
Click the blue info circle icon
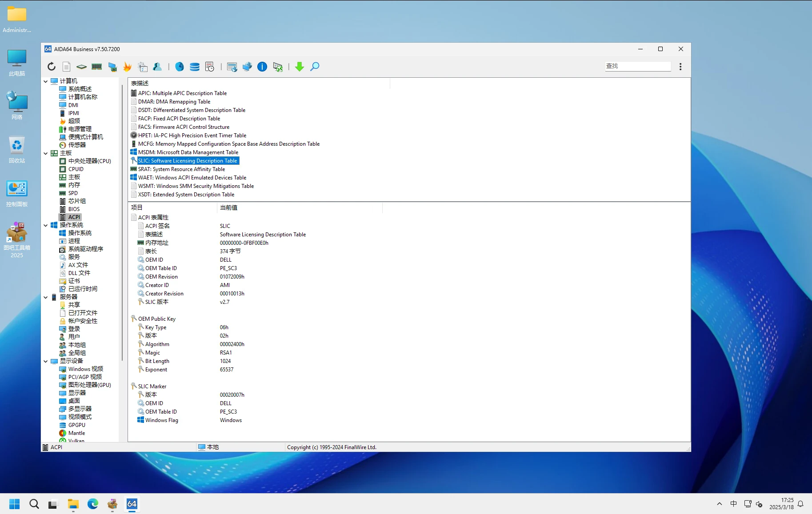[x=262, y=67]
